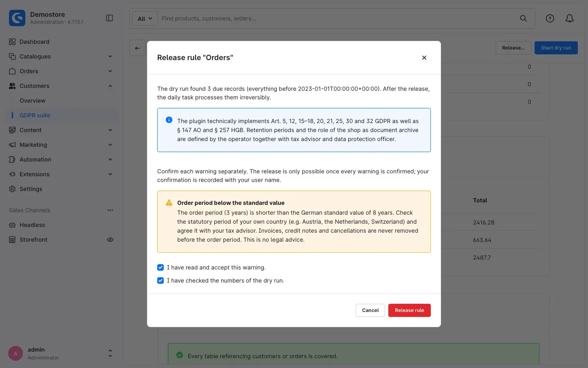Click the Storefront sales channel icon
The width and height of the screenshot is (588, 368).
click(x=12, y=240)
